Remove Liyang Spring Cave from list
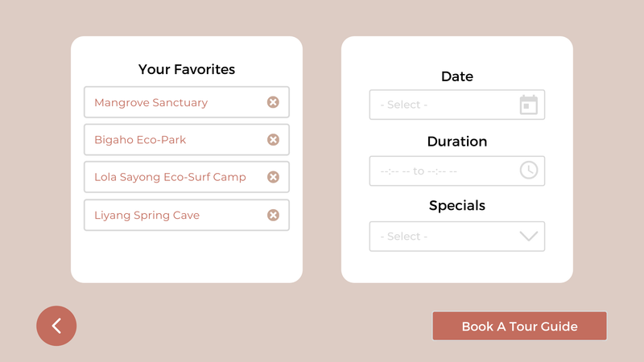 [x=273, y=215]
